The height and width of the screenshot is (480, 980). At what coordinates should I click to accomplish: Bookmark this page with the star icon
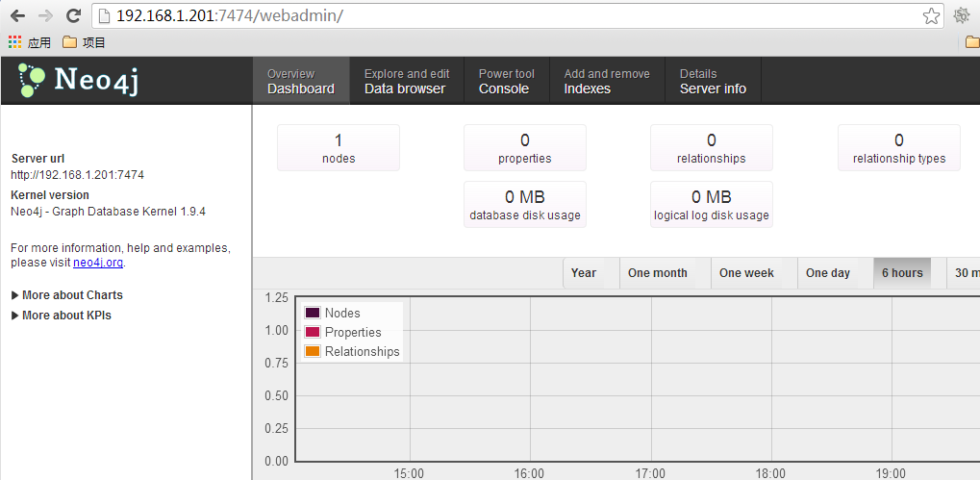[x=931, y=16]
